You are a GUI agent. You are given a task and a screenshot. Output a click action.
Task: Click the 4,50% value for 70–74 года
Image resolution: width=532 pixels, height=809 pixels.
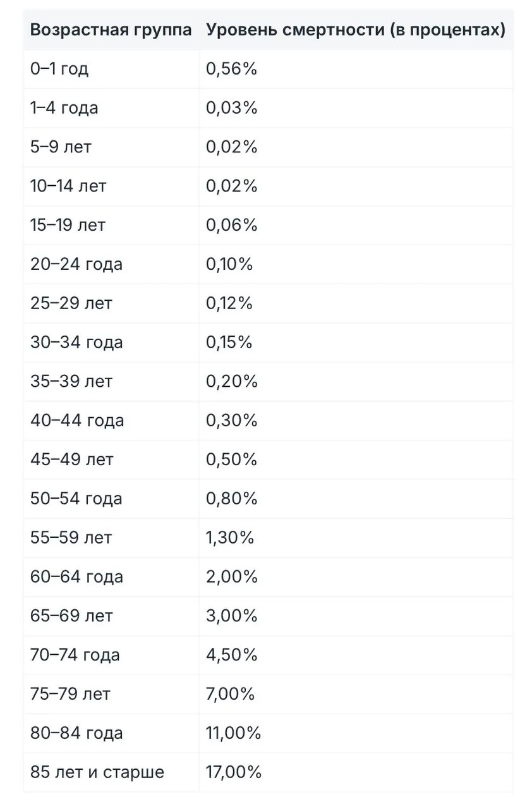point(231,655)
